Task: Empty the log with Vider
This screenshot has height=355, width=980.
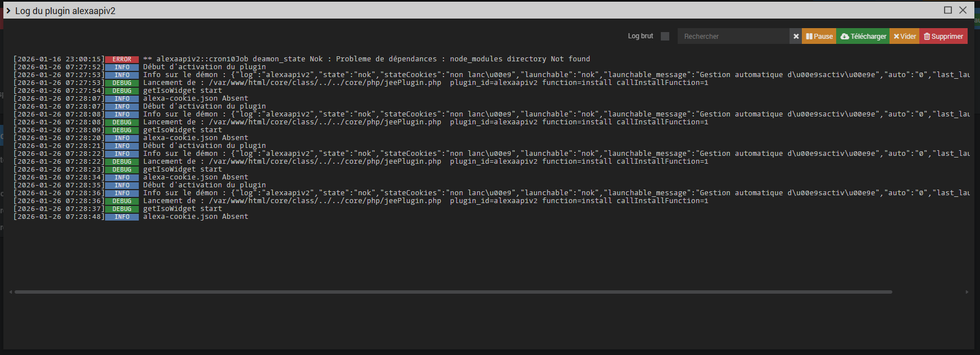Action: click(x=904, y=36)
